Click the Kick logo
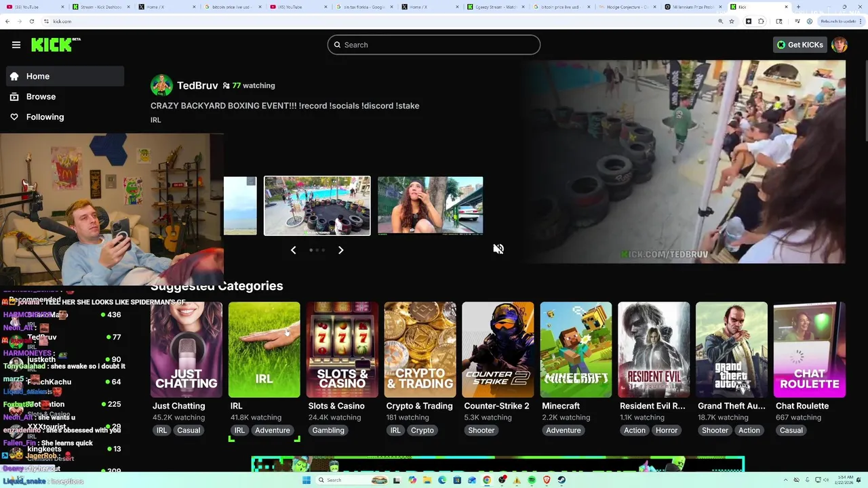The width and height of the screenshot is (868, 488). click(56, 45)
